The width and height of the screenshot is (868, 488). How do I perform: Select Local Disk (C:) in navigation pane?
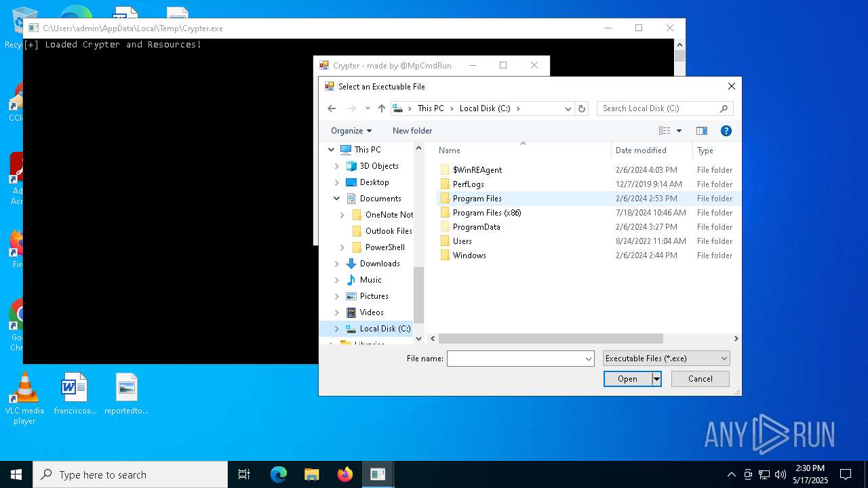(378, 329)
